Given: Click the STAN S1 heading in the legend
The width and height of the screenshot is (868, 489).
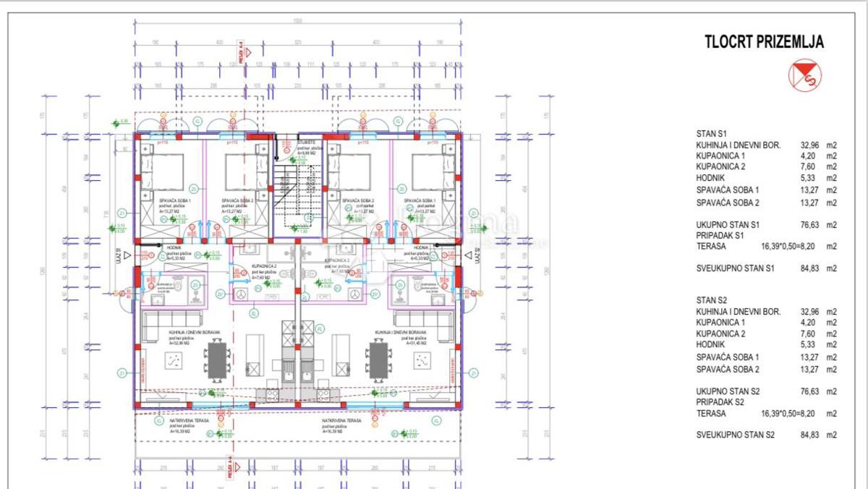Looking at the screenshot, I should click(712, 134).
